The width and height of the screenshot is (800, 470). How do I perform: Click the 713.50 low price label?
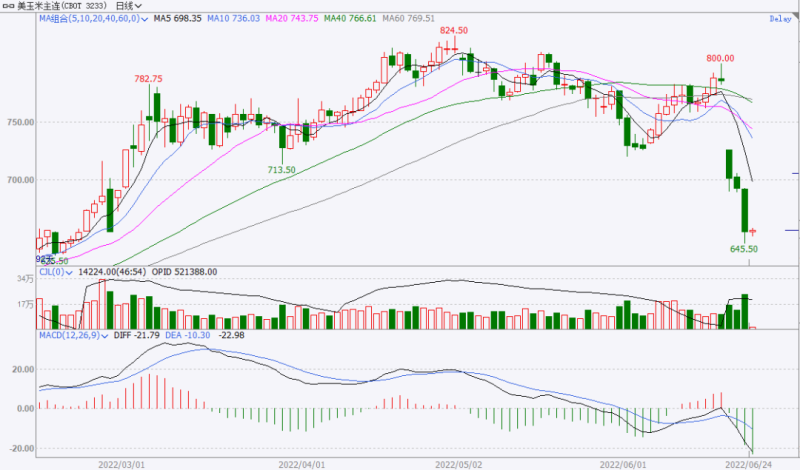coord(280,170)
